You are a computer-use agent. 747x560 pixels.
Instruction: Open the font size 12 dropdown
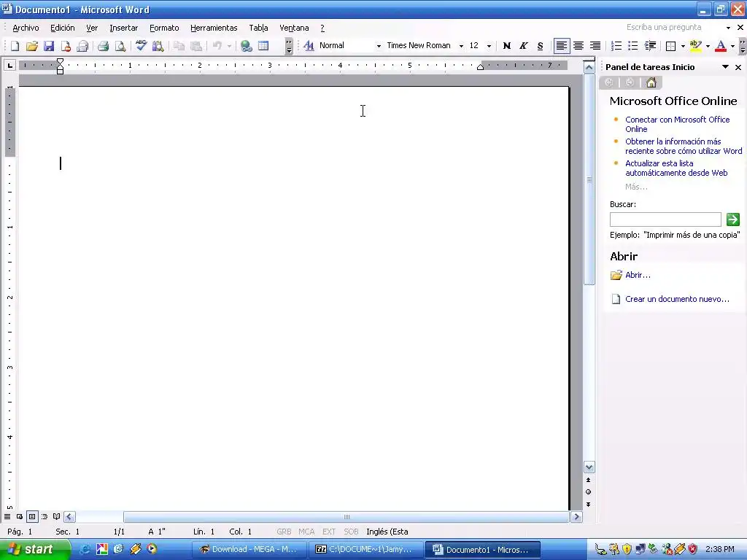pyautogui.click(x=489, y=46)
